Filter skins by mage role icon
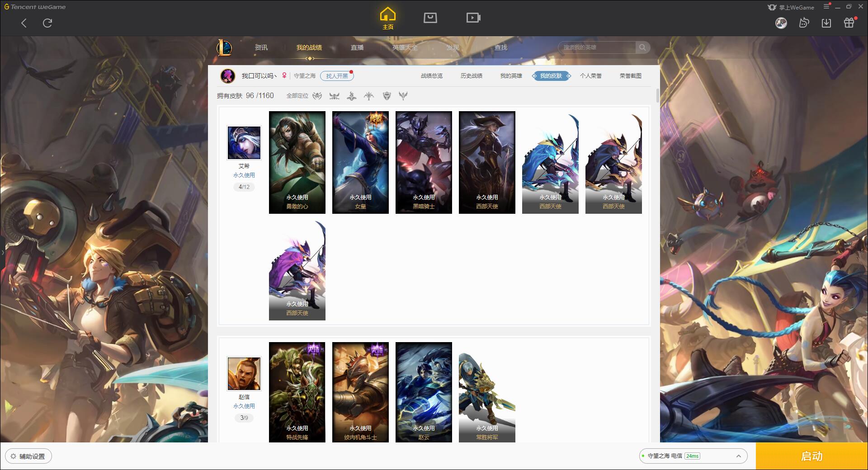868x470 pixels. (352, 96)
